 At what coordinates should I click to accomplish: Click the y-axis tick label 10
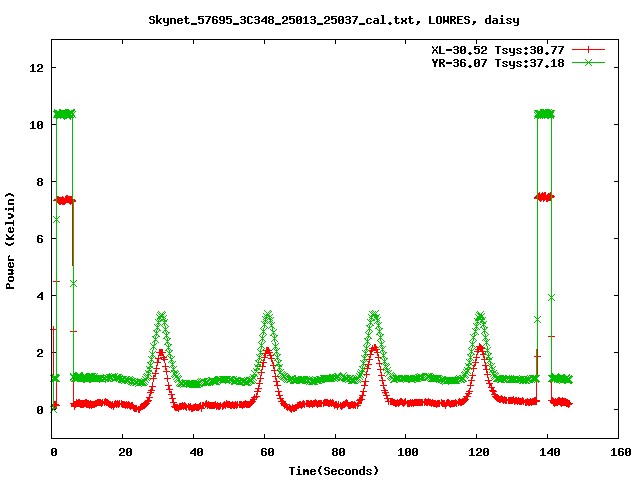point(36,125)
